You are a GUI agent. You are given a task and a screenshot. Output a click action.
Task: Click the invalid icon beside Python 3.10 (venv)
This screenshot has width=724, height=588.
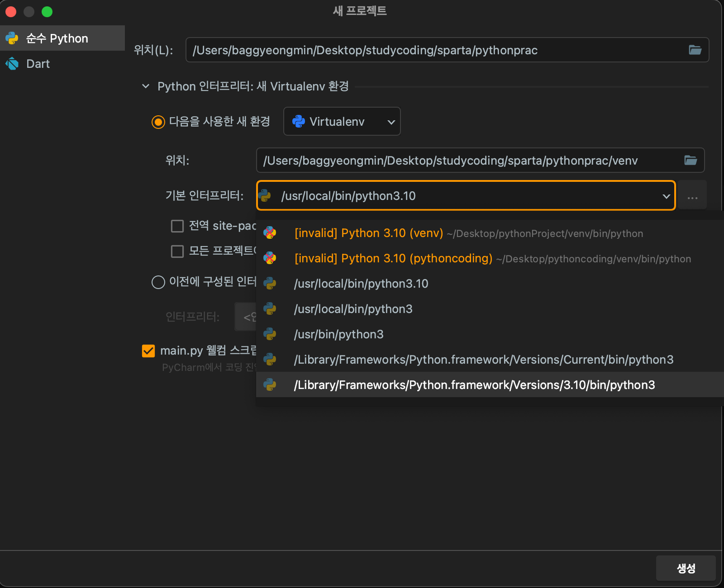[270, 233]
